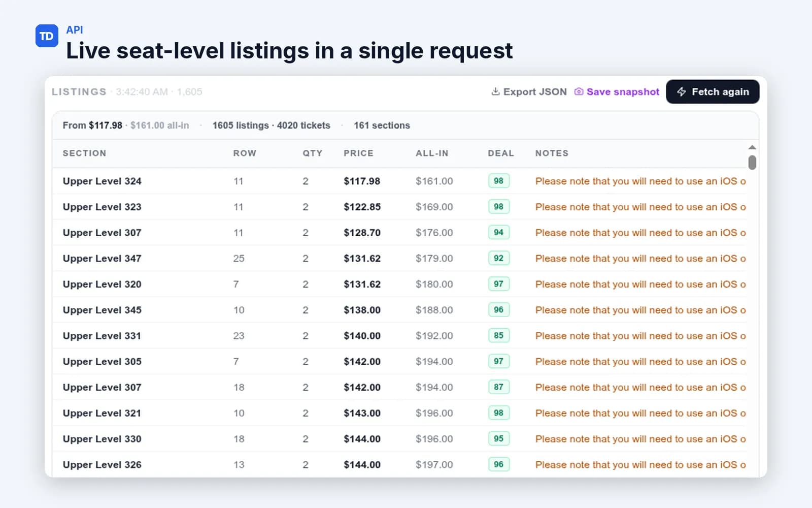Viewport: 812px width, 508px height.
Task: Sort by the SECTION column header
Action: pyautogui.click(x=84, y=153)
